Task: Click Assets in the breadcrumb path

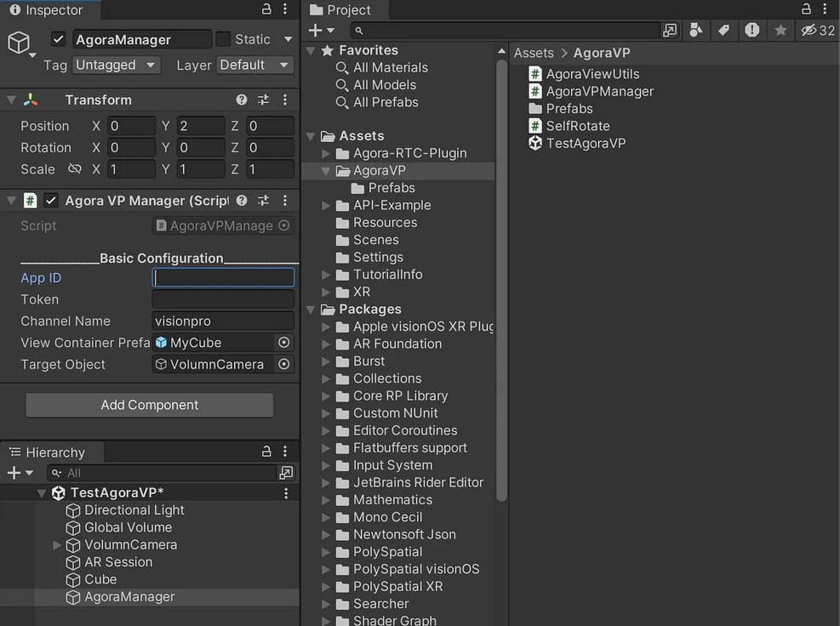Action: point(533,53)
